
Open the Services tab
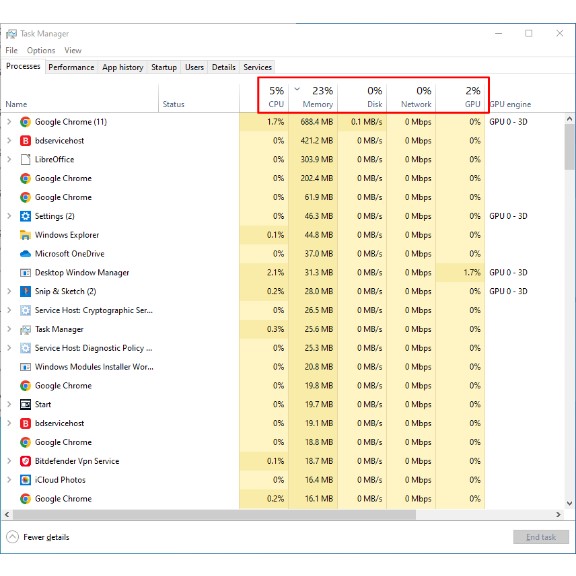click(257, 67)
